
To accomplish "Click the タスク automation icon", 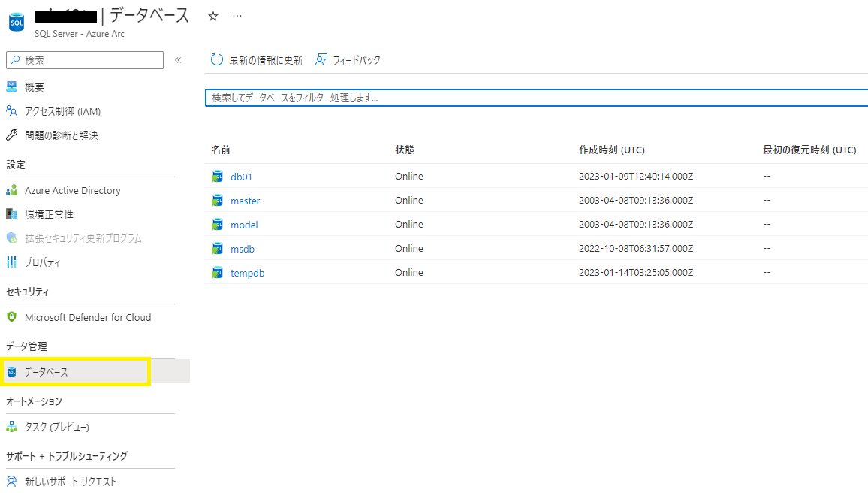I will [x=11, y=427].
